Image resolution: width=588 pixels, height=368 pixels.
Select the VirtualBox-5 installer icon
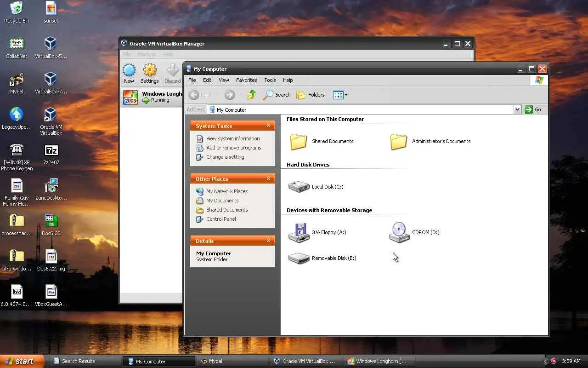coord(51,48)
